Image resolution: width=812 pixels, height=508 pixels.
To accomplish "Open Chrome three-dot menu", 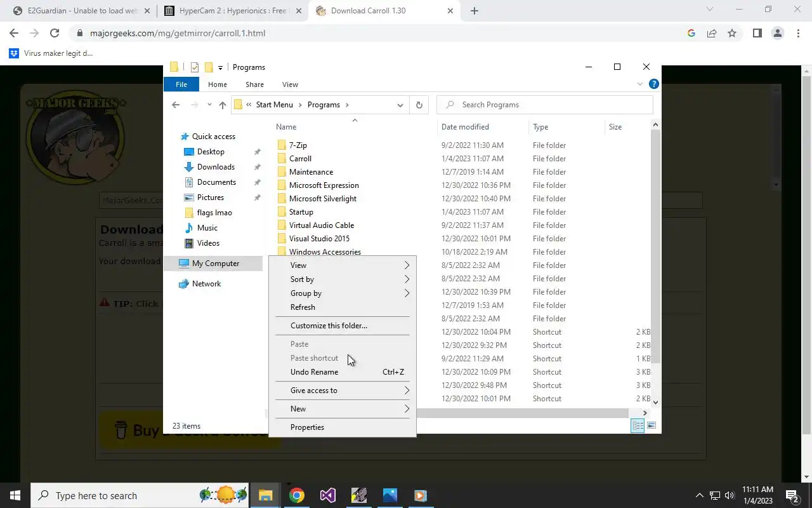I will click(x=798, y=33).
